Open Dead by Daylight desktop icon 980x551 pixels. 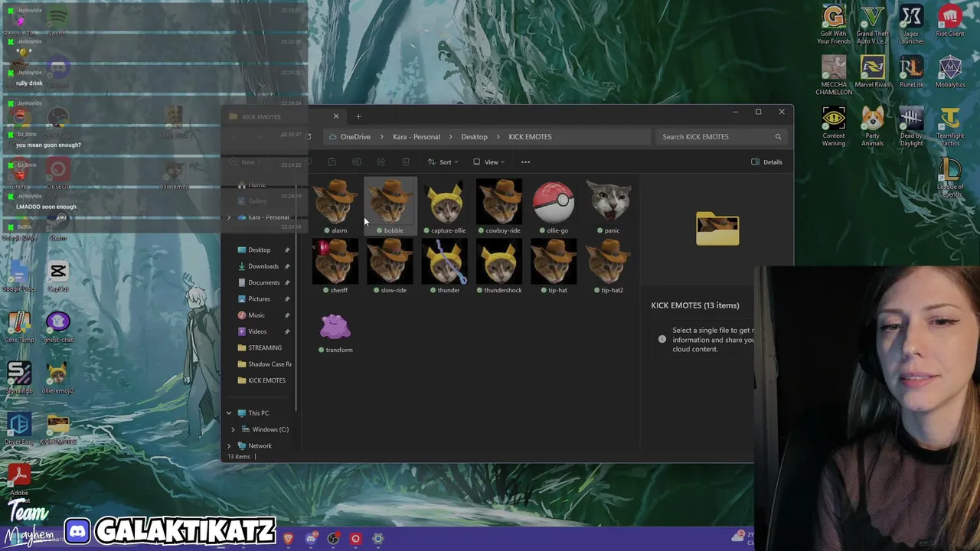(x=911, y=127)
